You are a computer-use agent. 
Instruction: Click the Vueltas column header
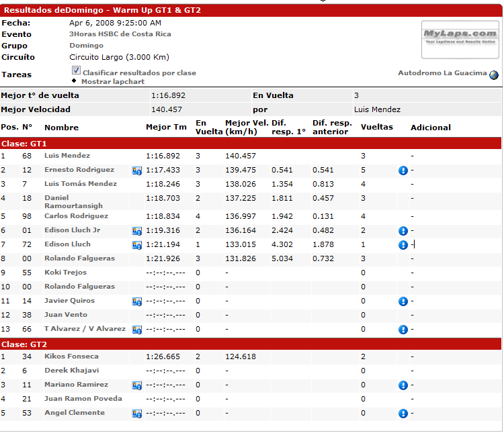coord(376,127)
